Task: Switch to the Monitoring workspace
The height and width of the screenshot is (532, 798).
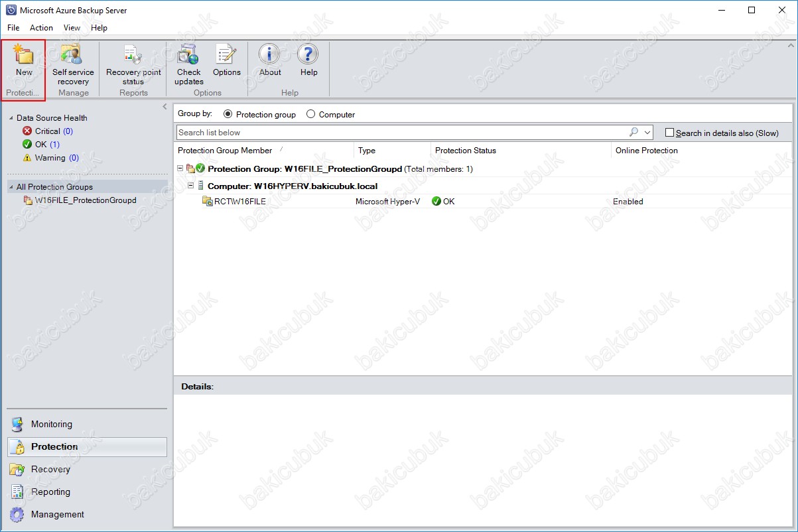Action: tap(87, 424)
